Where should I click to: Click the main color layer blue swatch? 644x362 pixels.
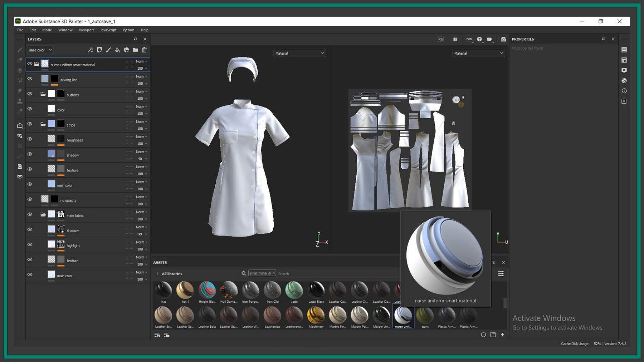[51, 184]
